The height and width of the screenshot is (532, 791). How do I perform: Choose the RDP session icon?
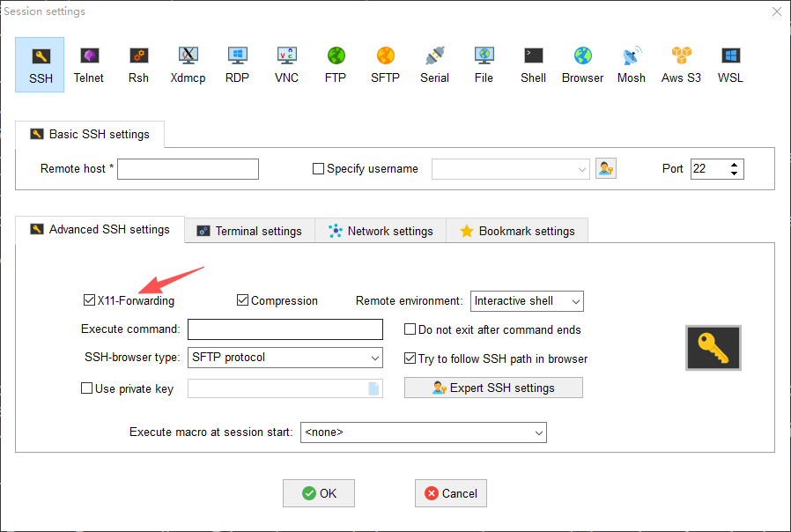pyautogui.click(x=237, y=64)
